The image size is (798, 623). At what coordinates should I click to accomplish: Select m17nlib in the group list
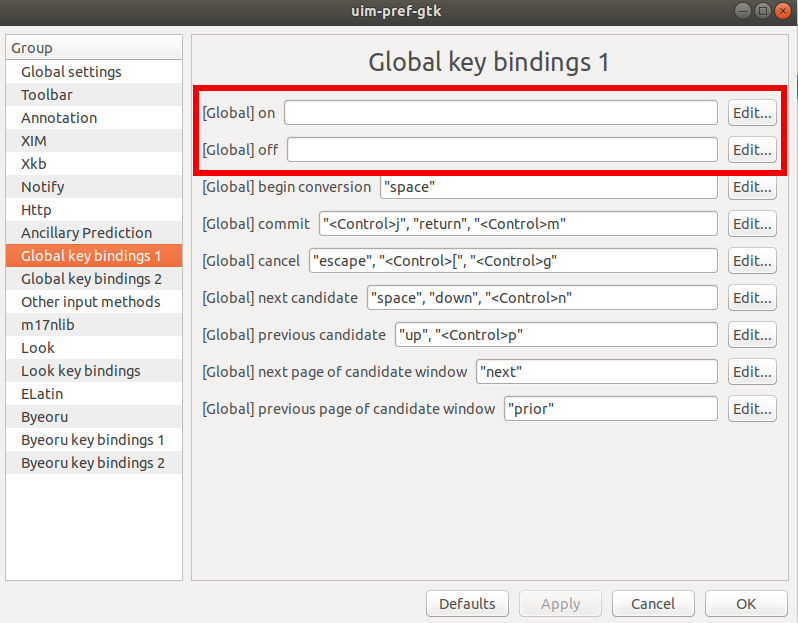pos(94,325)
